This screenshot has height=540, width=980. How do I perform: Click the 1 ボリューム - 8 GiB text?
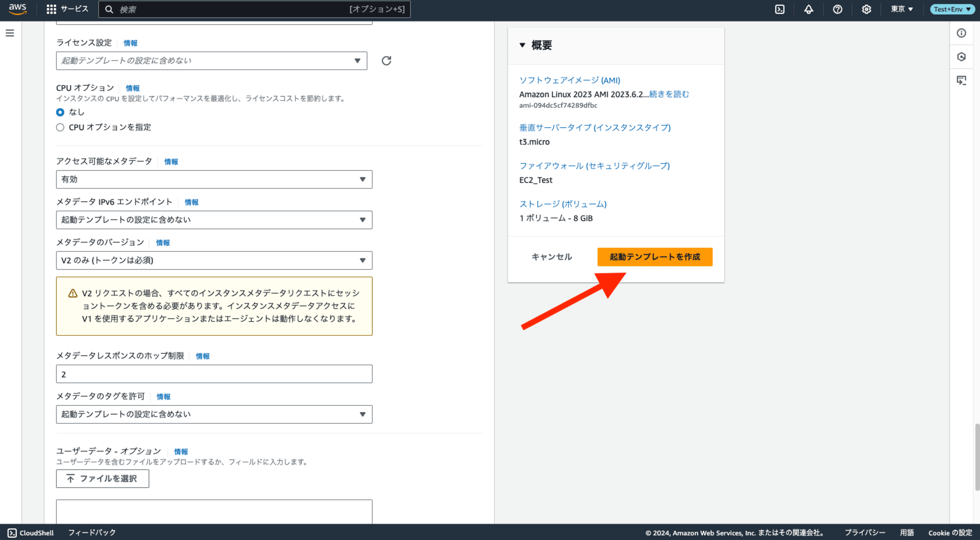tap(556, 218)
